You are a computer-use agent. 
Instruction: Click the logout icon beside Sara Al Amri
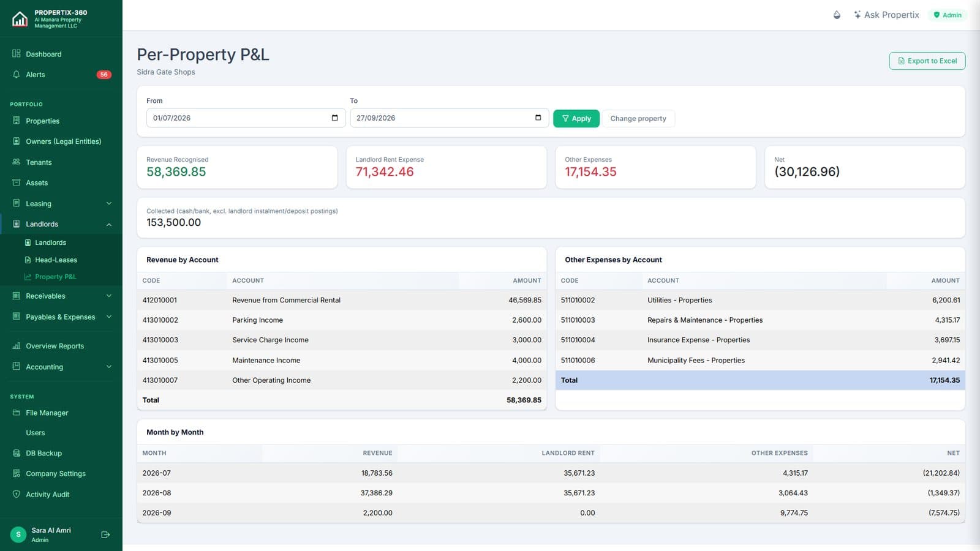coord(105,534)
